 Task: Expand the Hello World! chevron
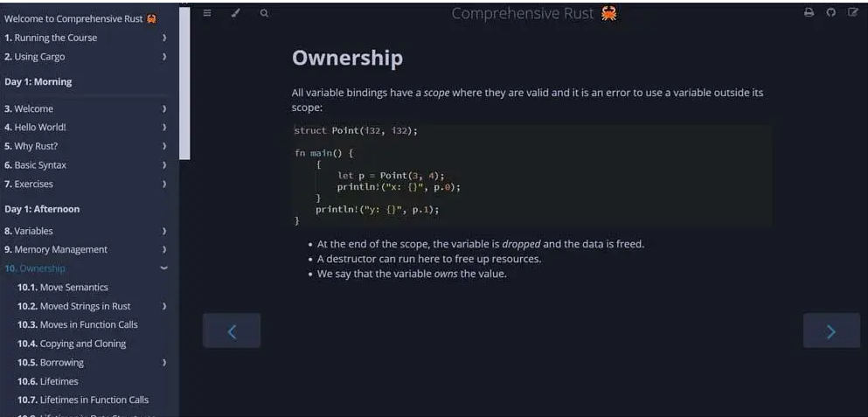pos(164,127)
